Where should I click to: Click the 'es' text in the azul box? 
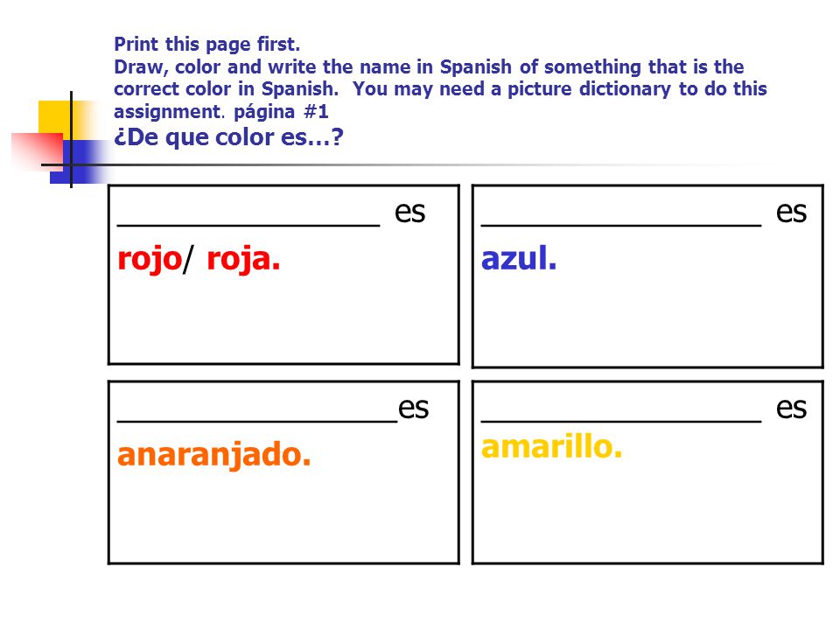coord(791,213)
